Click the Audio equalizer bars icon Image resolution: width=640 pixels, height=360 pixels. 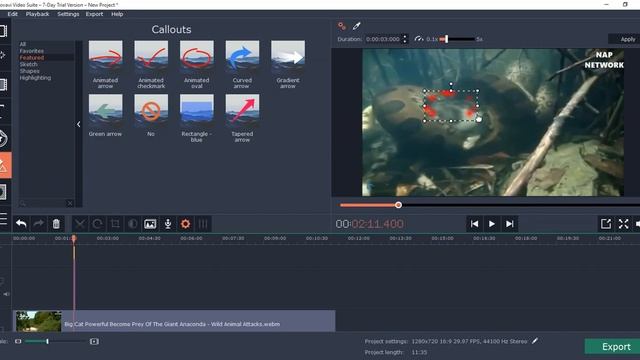pyautogui.click(x=203, y=224)
